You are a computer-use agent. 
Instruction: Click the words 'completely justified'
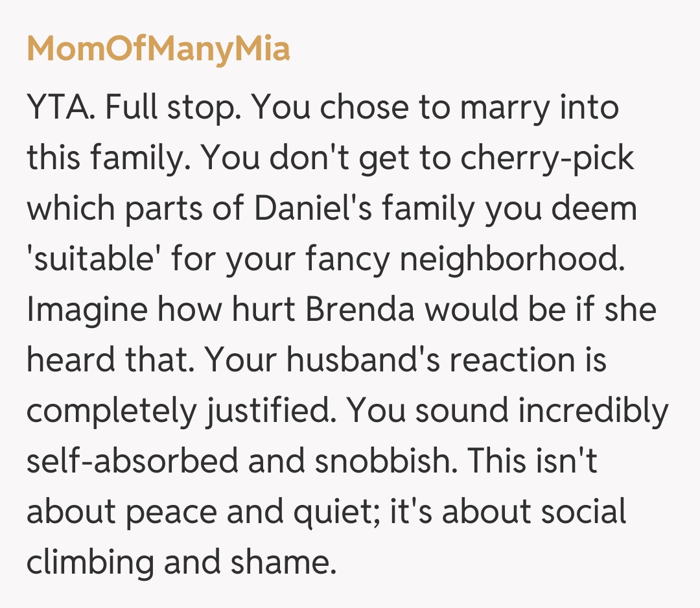[179, 412]
